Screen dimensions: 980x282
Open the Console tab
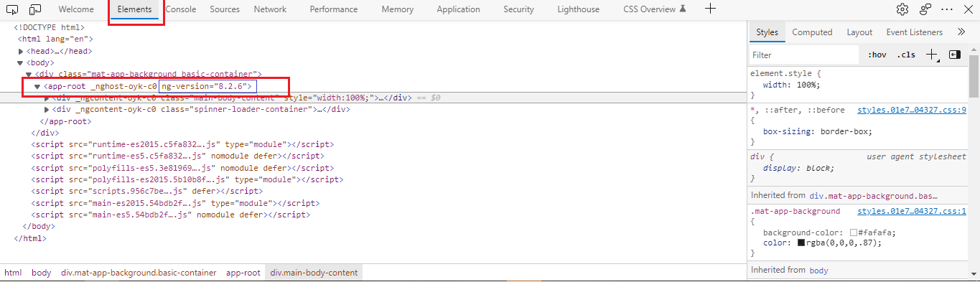tap(181, 9)
